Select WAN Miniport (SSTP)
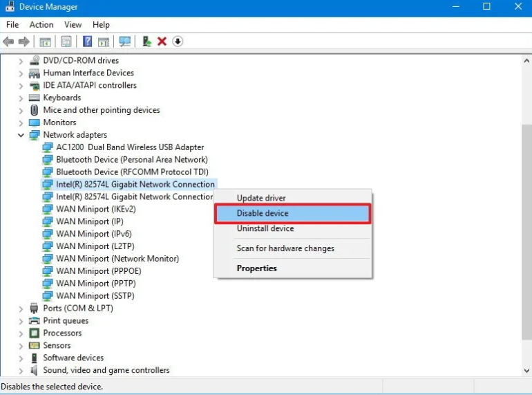 coord(95,296)
